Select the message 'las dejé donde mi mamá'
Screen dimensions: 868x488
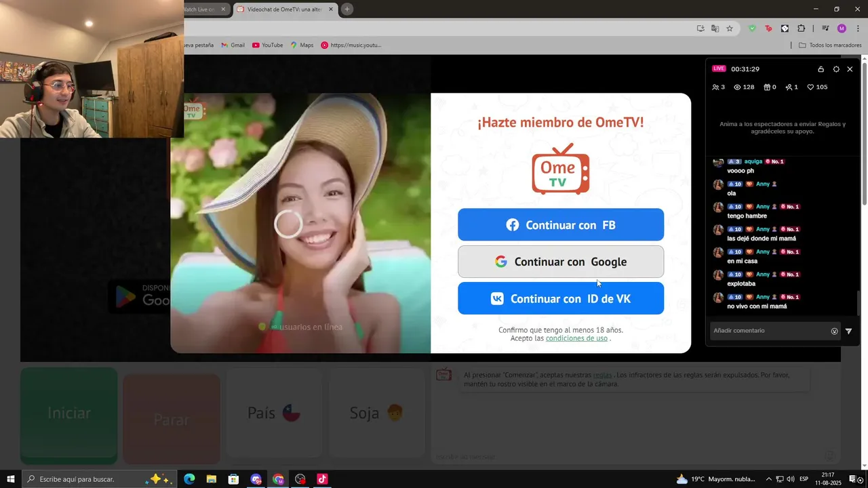click(762, 239)
